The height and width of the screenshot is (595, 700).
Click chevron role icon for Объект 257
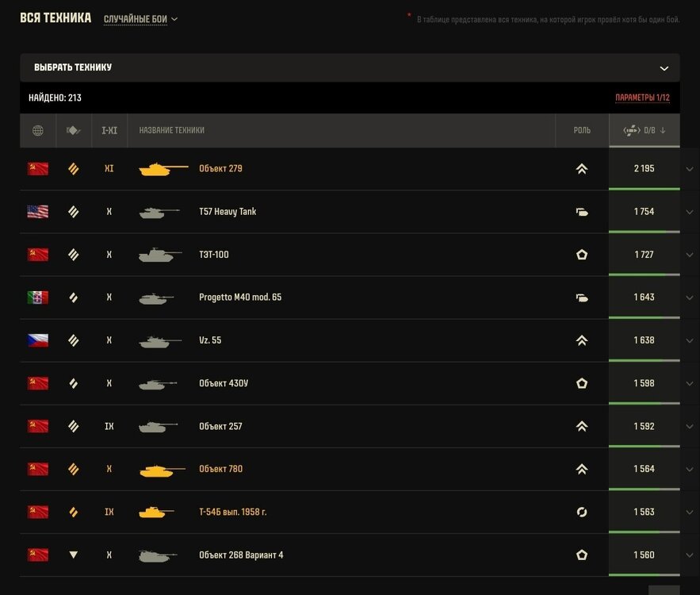(x=582, y=426)
